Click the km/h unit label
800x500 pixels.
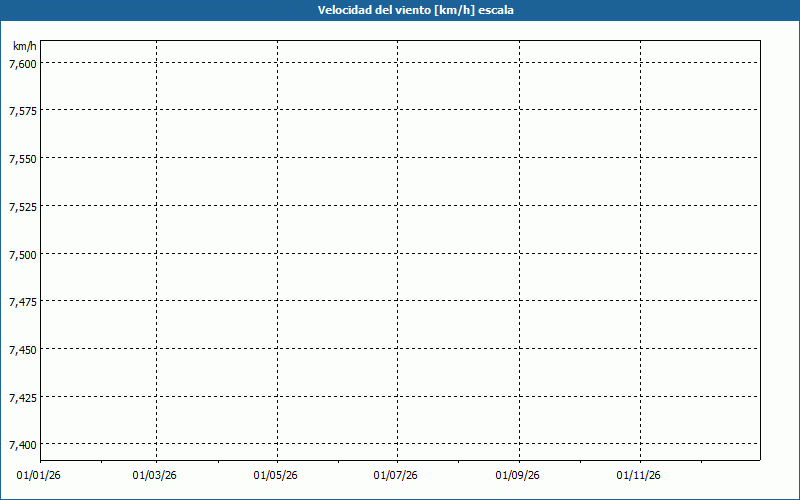[x=24, y=47]
